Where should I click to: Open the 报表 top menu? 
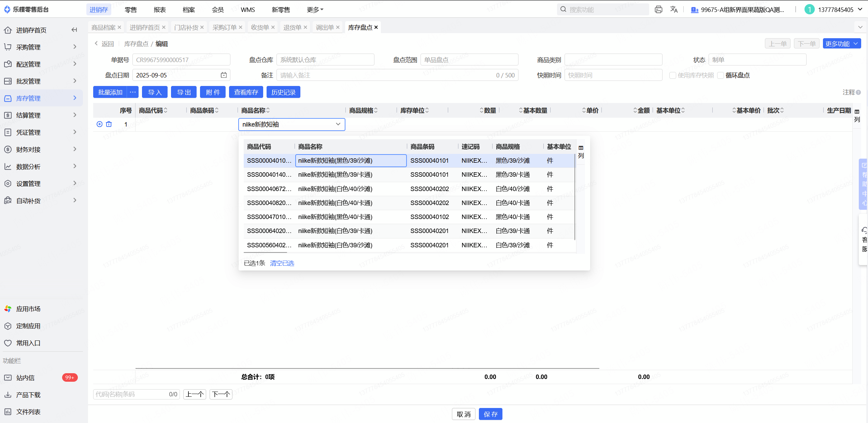(159, 10)
